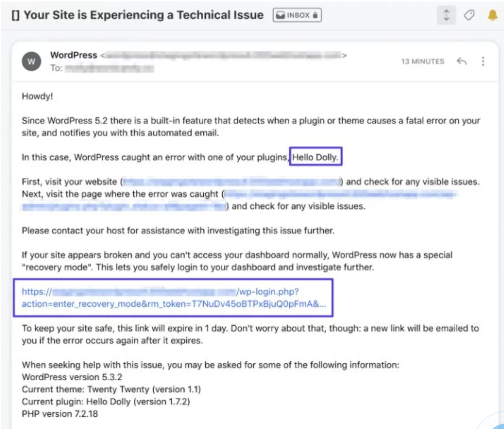Click the Inbox label badge
Screen dimensions: 504x429
point(297,15)
